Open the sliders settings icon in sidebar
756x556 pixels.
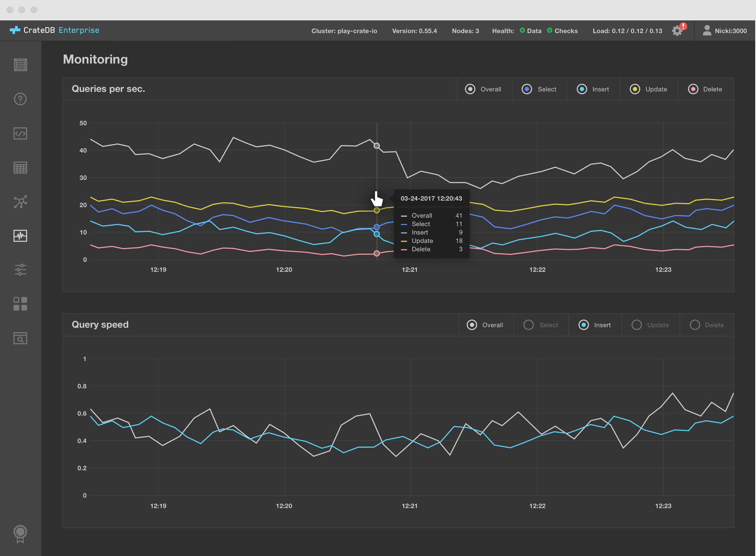(x=20, y=270)
